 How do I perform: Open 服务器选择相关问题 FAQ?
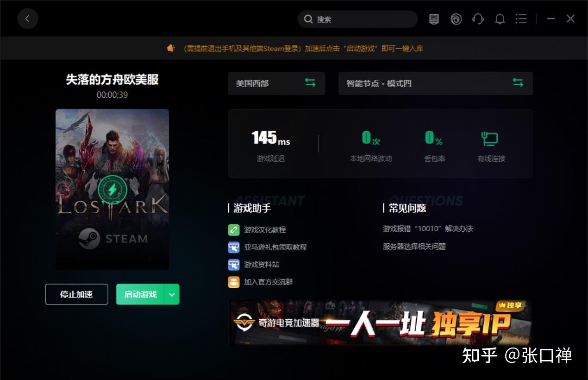pyautogui.click(x=414, y=247)
